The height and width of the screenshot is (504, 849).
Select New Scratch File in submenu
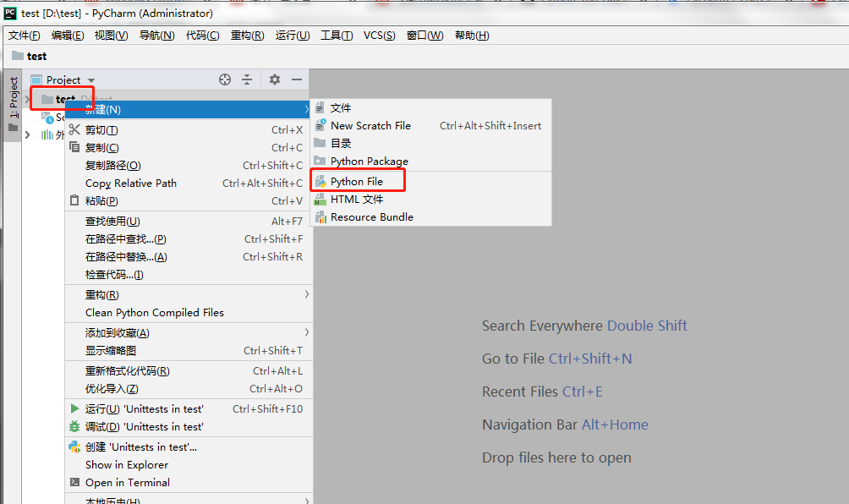[431, 126]
